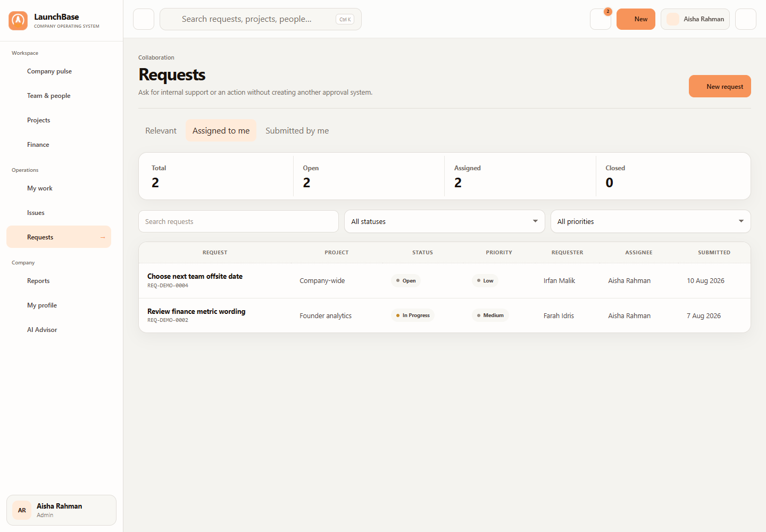Click the SUBMITTED column header
Screen dimensions: 766x532
714,253
